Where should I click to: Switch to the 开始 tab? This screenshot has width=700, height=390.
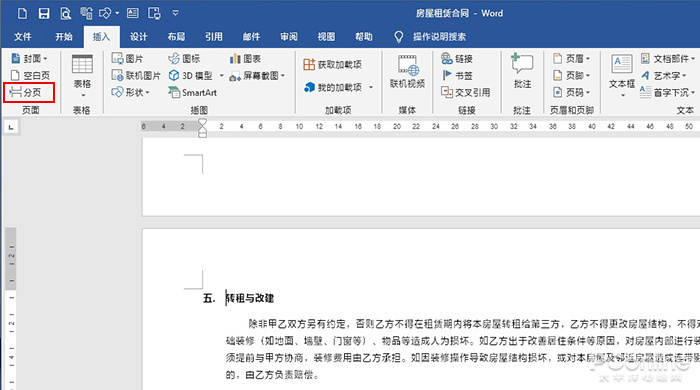pyautogui.click(x=63, y=37)
